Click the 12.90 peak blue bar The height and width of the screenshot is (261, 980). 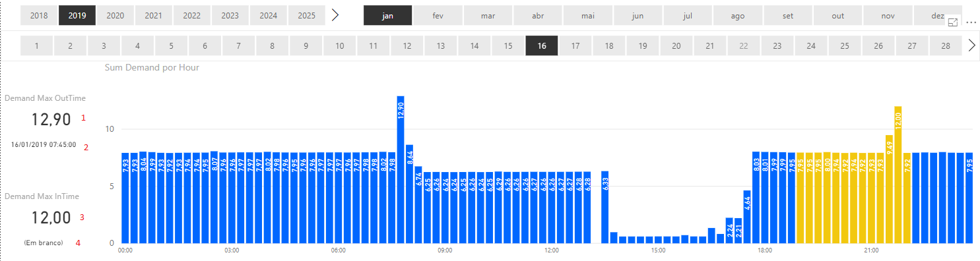(401, 169)
